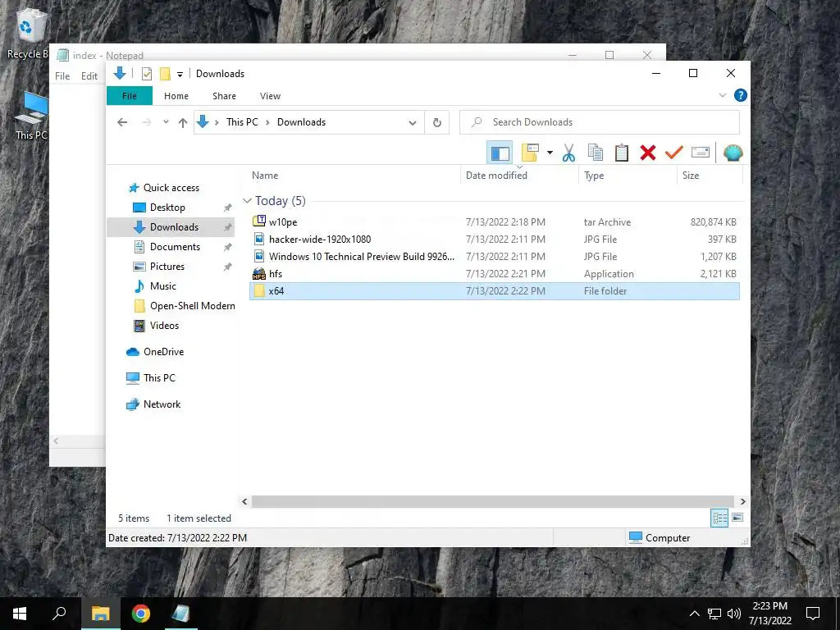Open Network in the navigation pane

click(162, 404)
